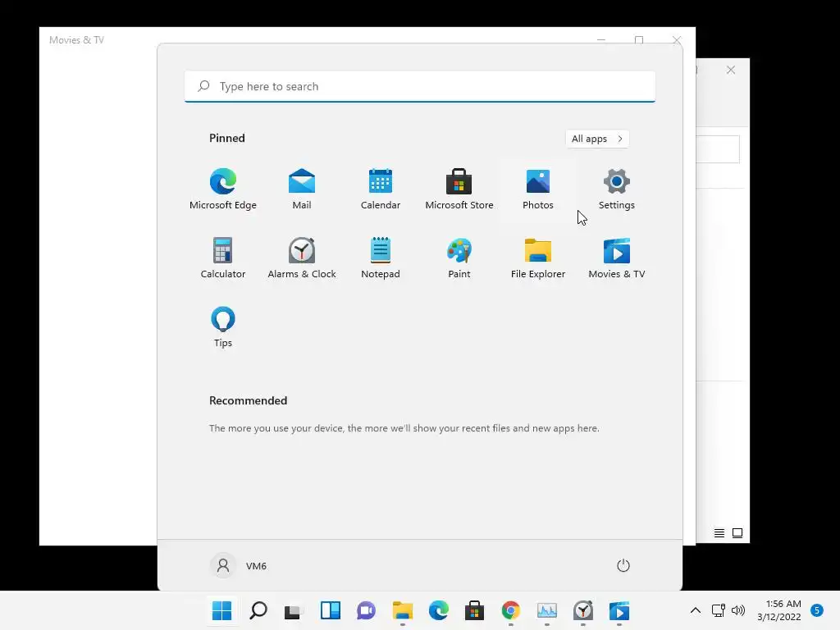Switch to Edge on the taskbar
This screenshot has width=840, height=630.
(x=438, y=610)
